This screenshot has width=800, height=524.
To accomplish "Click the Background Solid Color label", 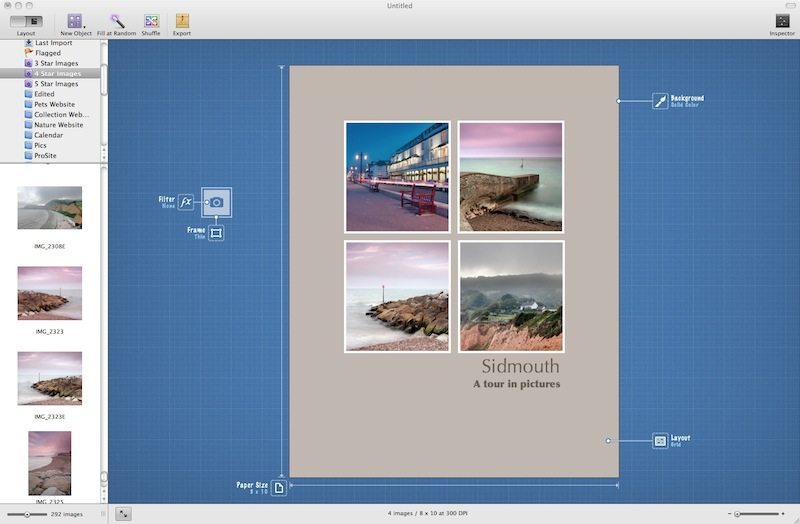I will [x=687, y=101].
